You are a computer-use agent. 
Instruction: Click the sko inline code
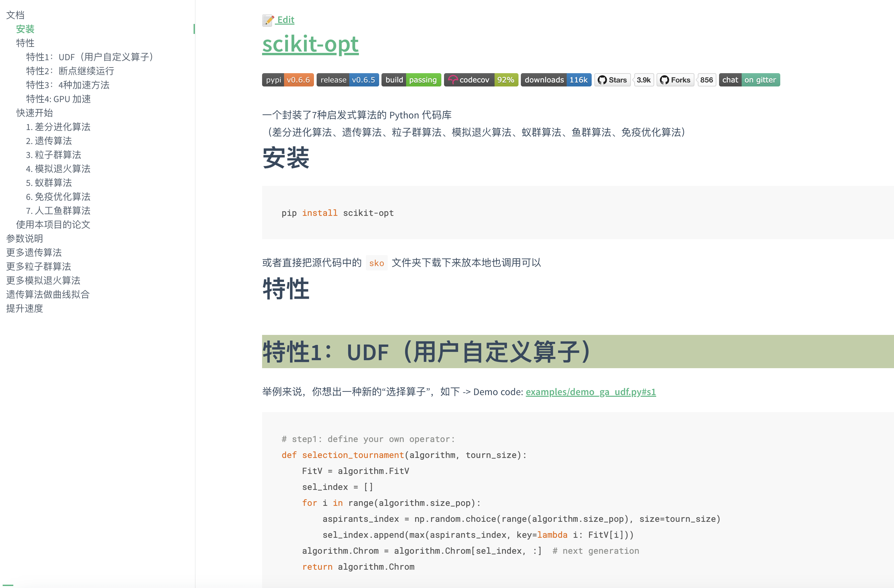(x=376, y=263)
